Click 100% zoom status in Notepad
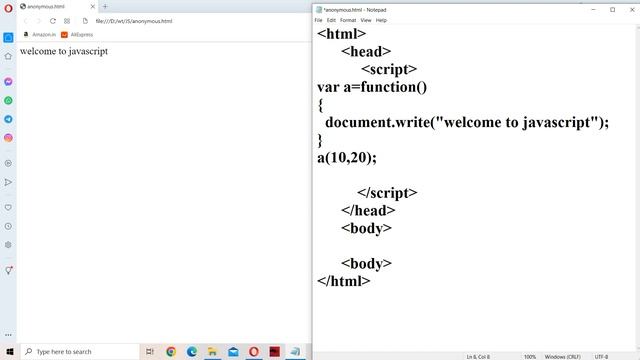The height and width of the screenshot is (360, 640). click(530, 357)
